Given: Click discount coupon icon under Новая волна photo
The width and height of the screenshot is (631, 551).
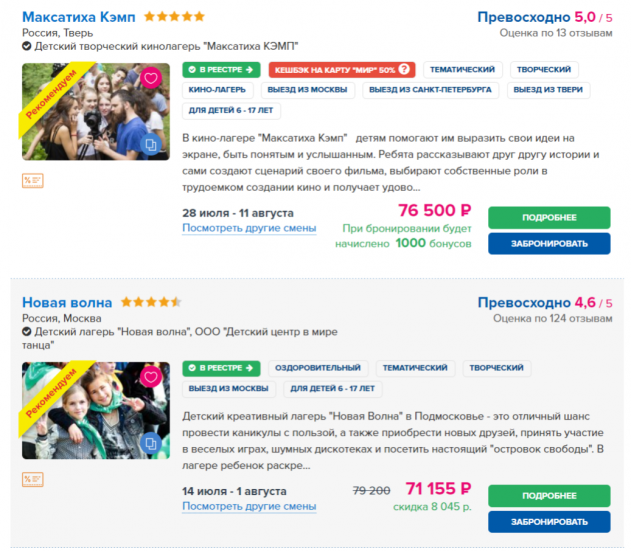Looking at the screenshot, I should pos(32,479).
